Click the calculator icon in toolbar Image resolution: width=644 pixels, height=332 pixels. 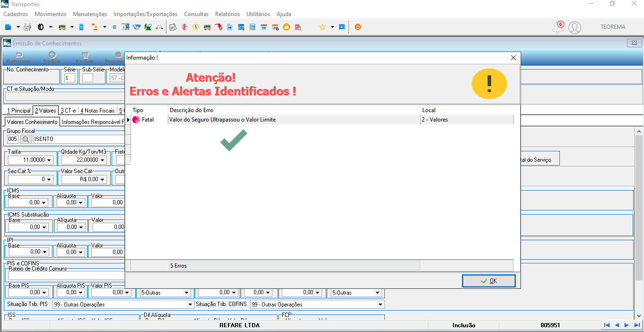(x=252, y=27)
